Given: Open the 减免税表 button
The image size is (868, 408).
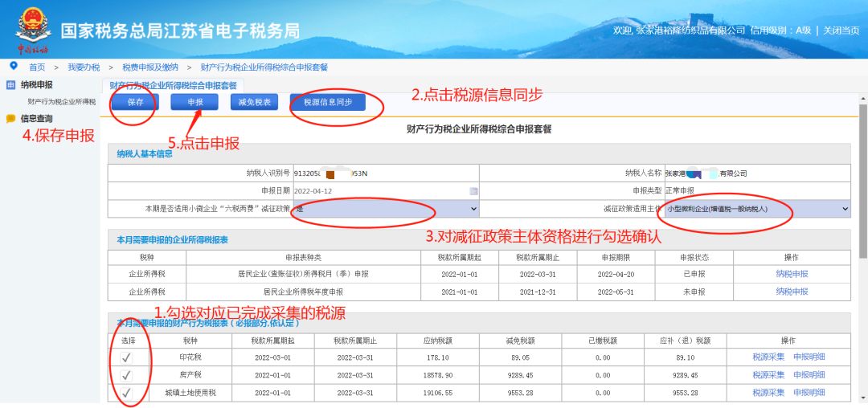Looking at the screenshot, I should coord(254,102).
